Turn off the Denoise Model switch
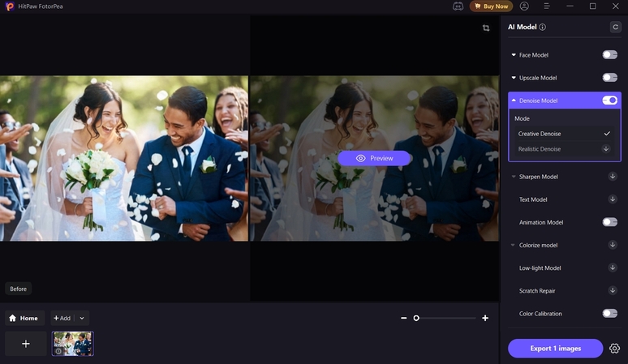This screenshot has width=628, height=364. (609, 101)
